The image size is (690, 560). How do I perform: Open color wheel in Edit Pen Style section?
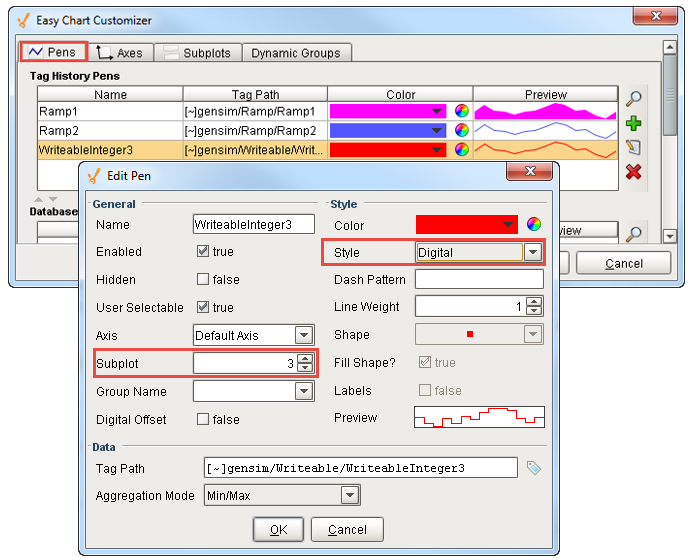coord(533,224)
